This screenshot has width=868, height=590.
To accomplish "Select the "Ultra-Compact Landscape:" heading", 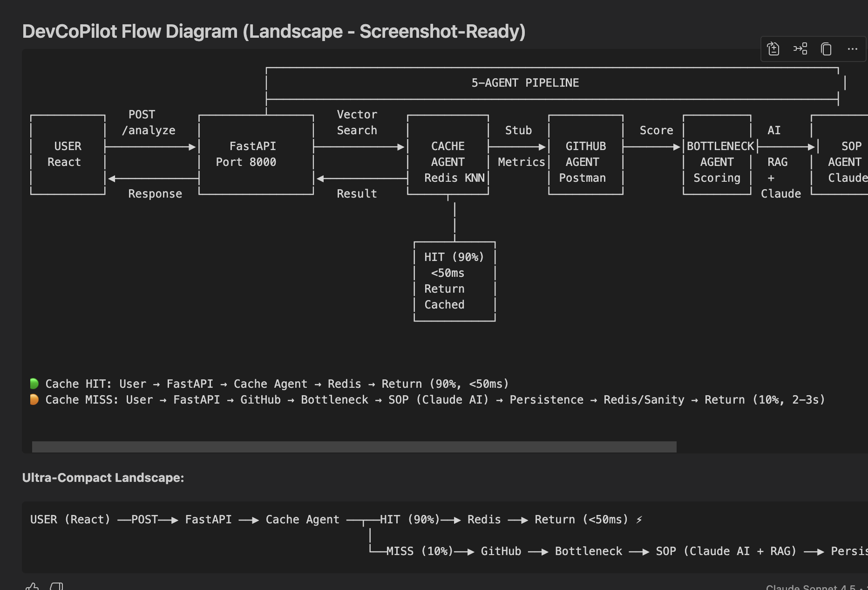I will pos(103,478).
